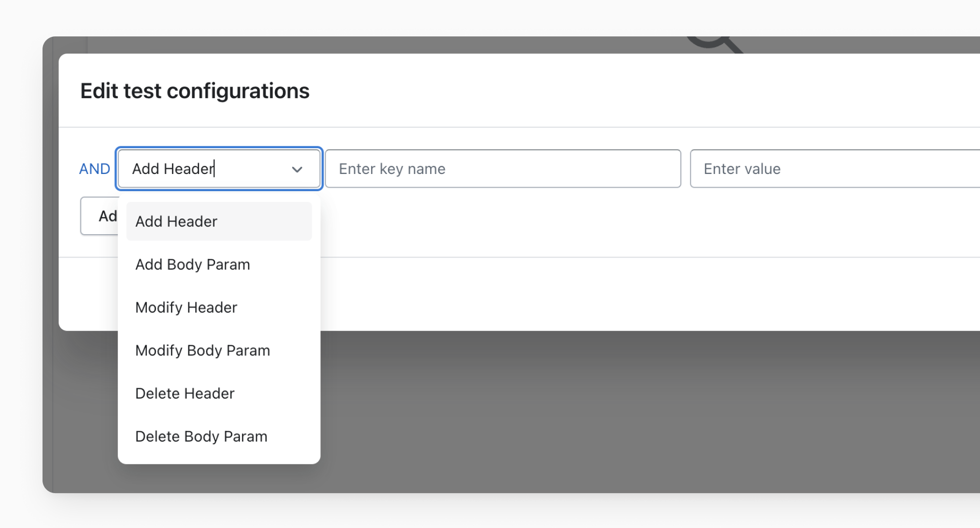Click empty header space right of the title

point(607,91)
